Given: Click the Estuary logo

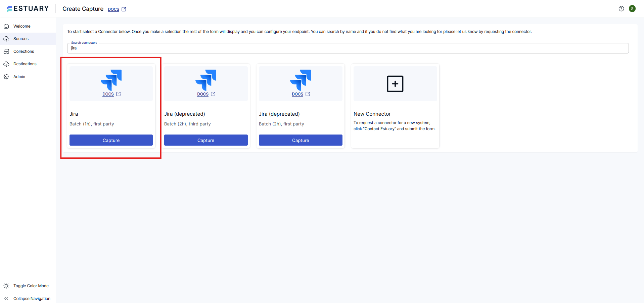Looking at the screenshot, I should (28, 9).
